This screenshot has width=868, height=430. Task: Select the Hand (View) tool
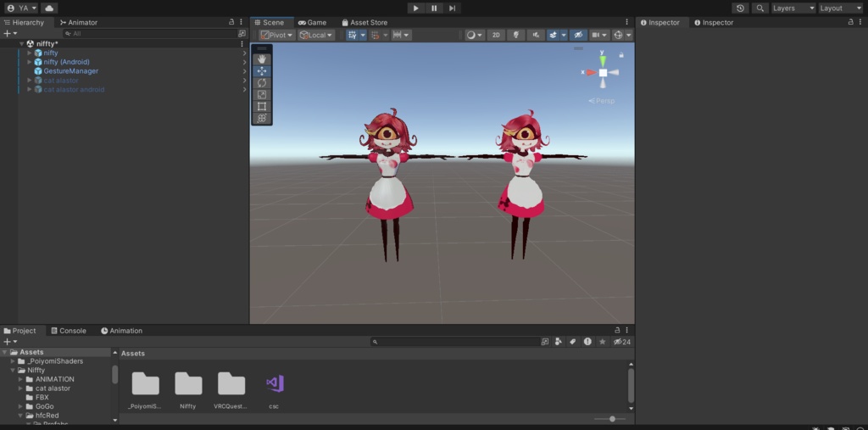(x=262, y=59)
